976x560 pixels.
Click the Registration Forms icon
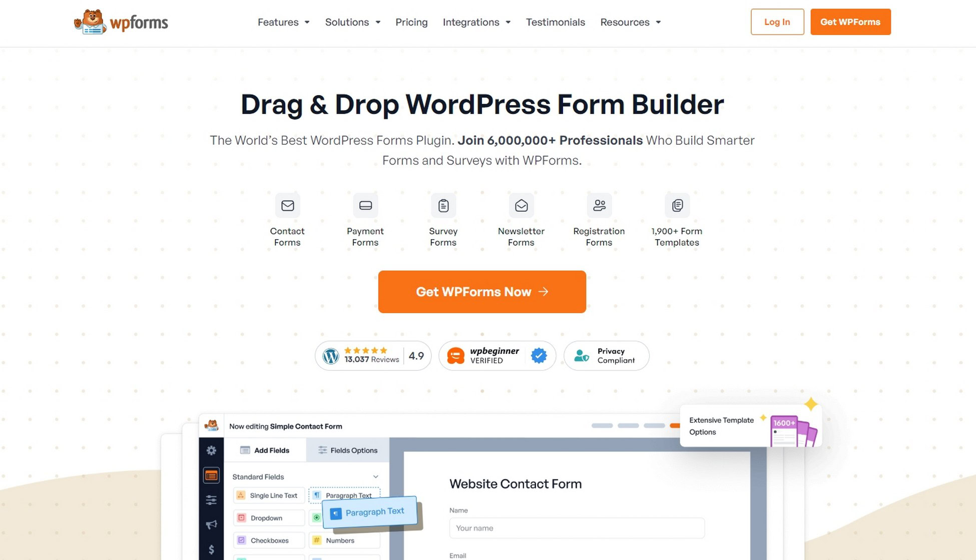tap(599, 205)
